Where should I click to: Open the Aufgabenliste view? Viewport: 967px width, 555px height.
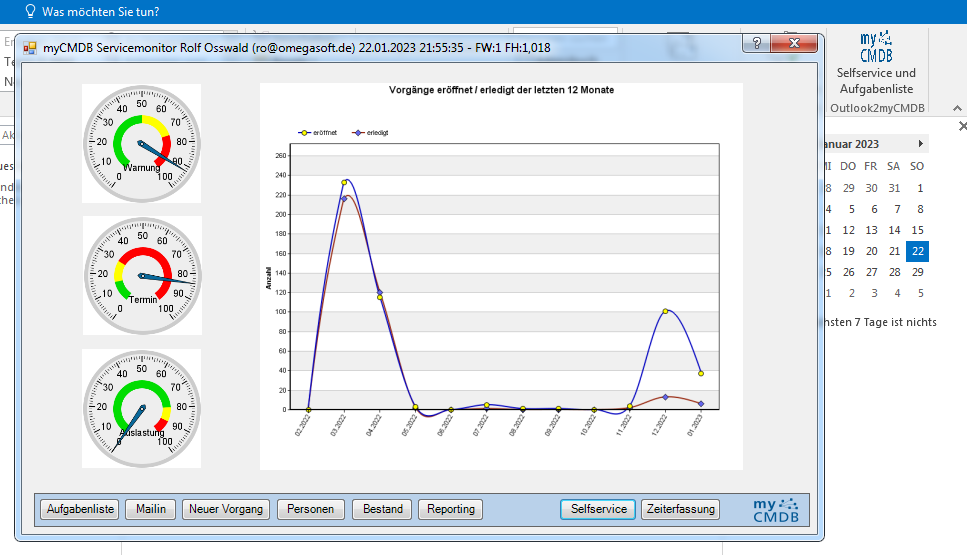point(79,509)
